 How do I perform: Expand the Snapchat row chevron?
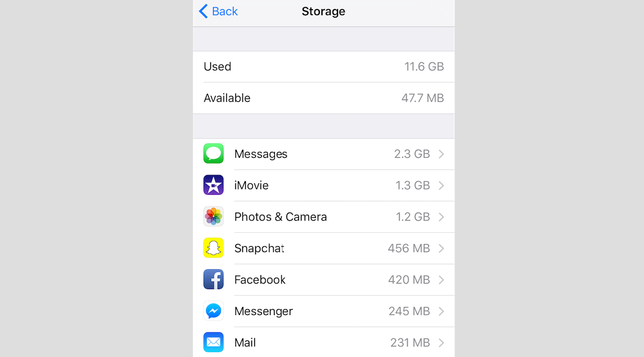point(441,248)
